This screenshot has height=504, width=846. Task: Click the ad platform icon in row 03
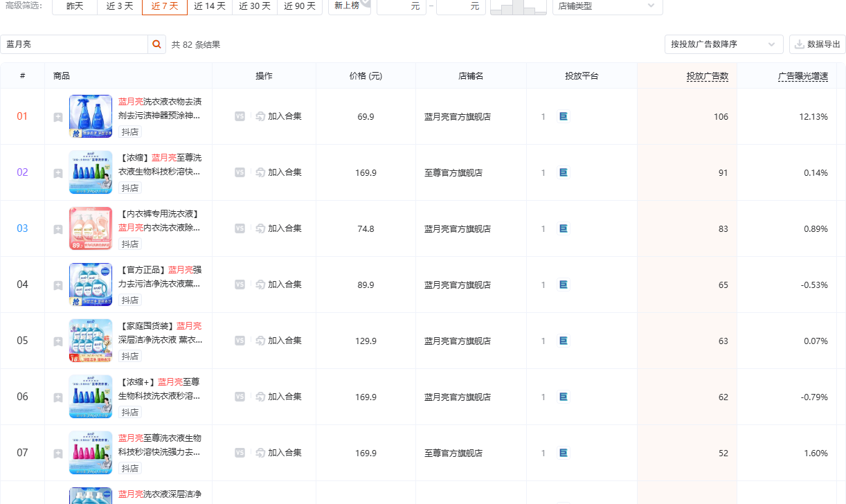click(563, 228)
